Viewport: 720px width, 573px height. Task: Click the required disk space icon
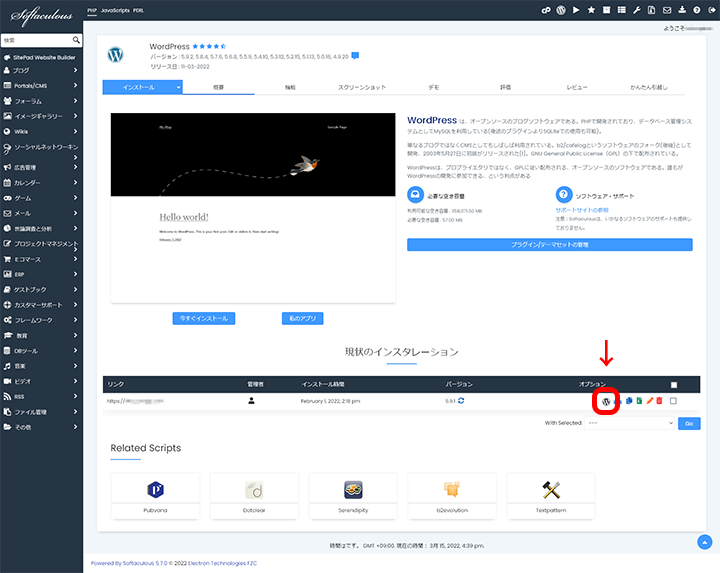coord(415,194)
